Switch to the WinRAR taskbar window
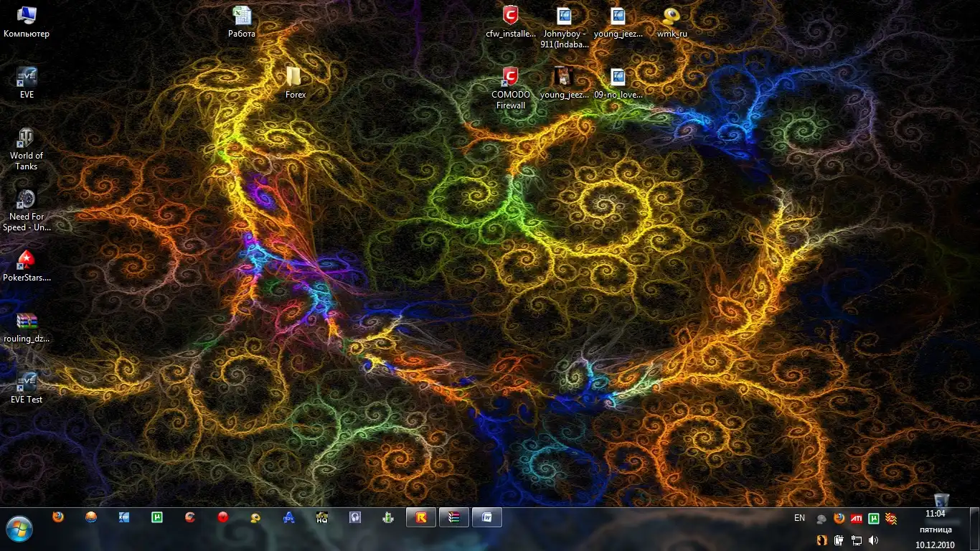 pyautogui.click(x=454, y=517)
